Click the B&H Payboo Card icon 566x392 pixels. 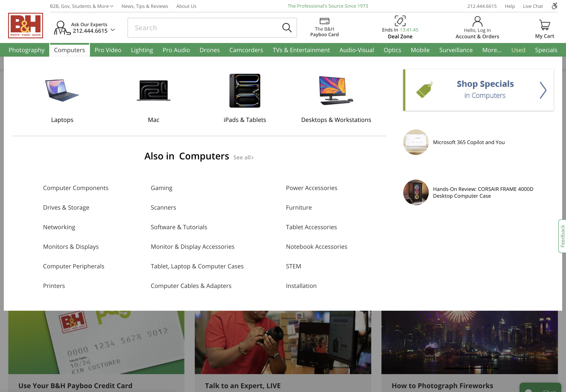pos(324,21)
